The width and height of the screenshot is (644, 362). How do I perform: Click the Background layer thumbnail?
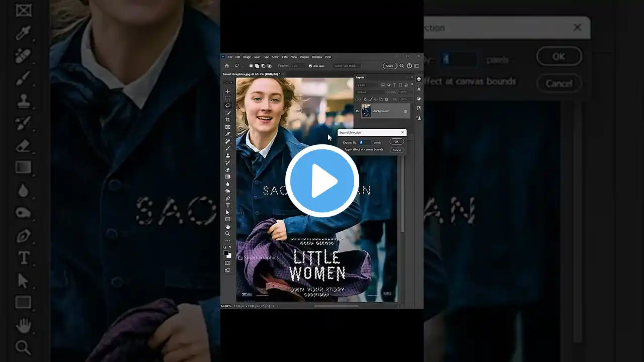coord(366,111)
